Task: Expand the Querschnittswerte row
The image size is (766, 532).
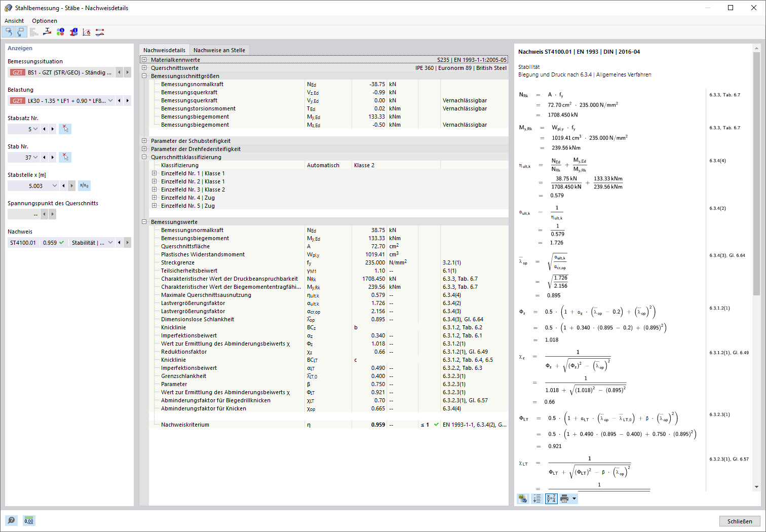Action: [144, 68]
